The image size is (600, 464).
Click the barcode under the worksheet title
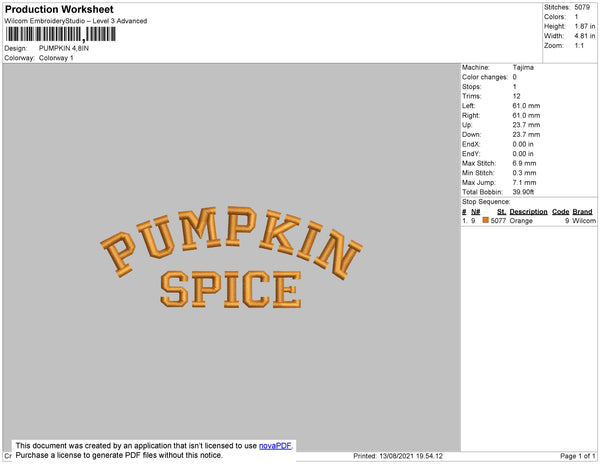point(61,34)
